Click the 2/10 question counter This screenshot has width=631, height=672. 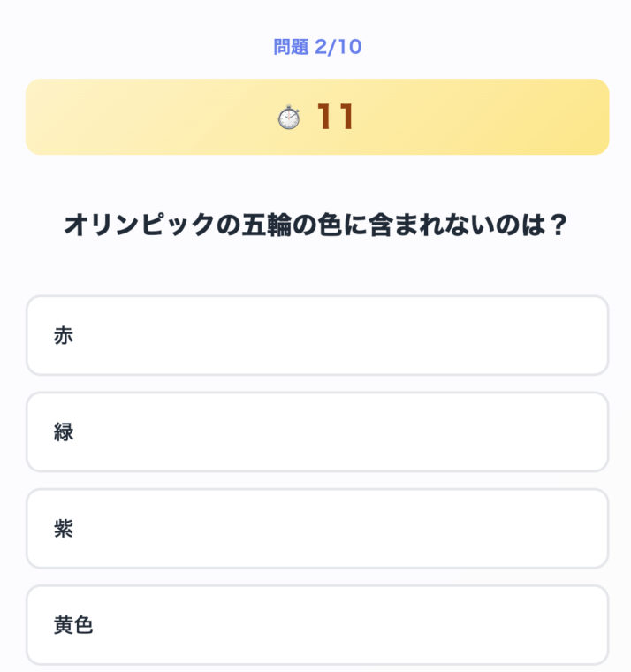(x=338, y=47)
